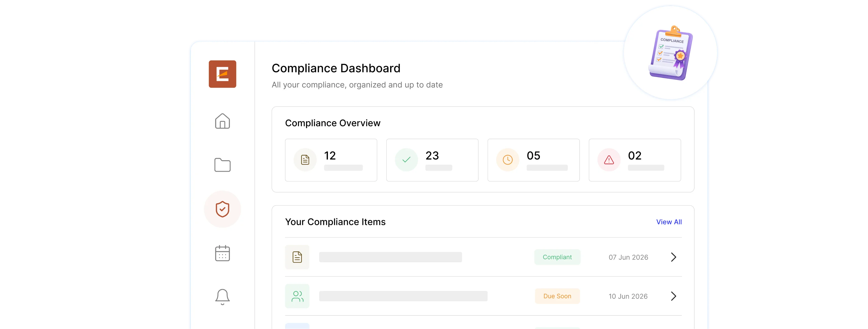Select the overview card showing 05
Screen dimensions: 868x329
coord(533,160)
